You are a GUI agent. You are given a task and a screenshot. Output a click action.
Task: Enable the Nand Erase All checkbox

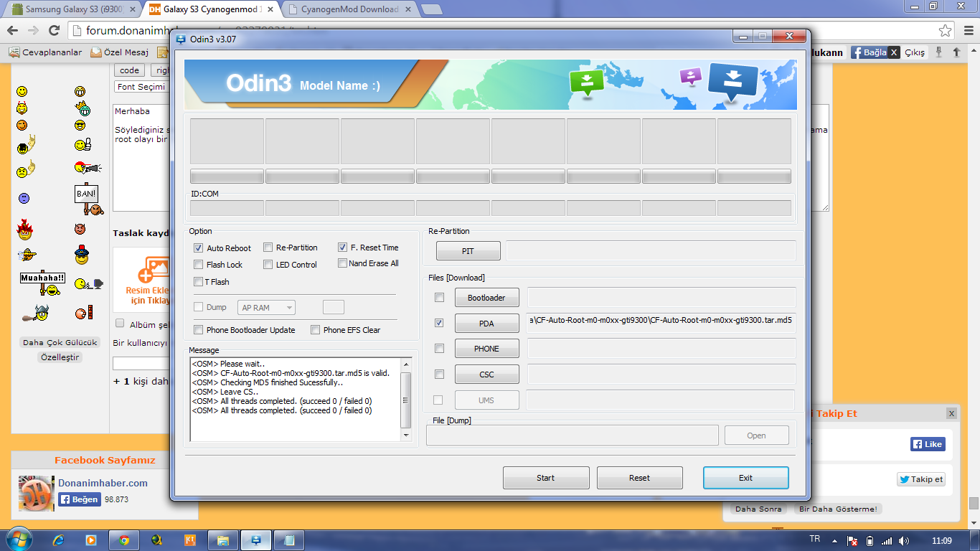[x=342, y=263]
